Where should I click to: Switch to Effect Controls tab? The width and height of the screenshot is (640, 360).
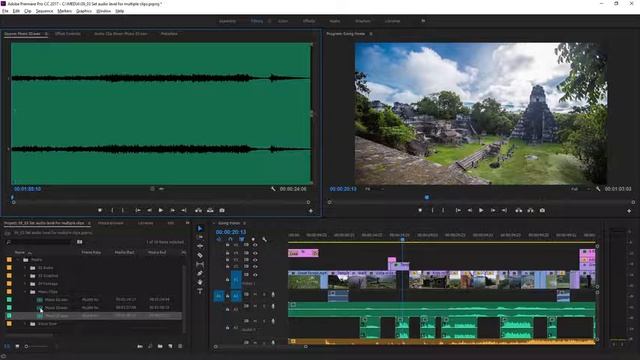click(x=68, y=34)
